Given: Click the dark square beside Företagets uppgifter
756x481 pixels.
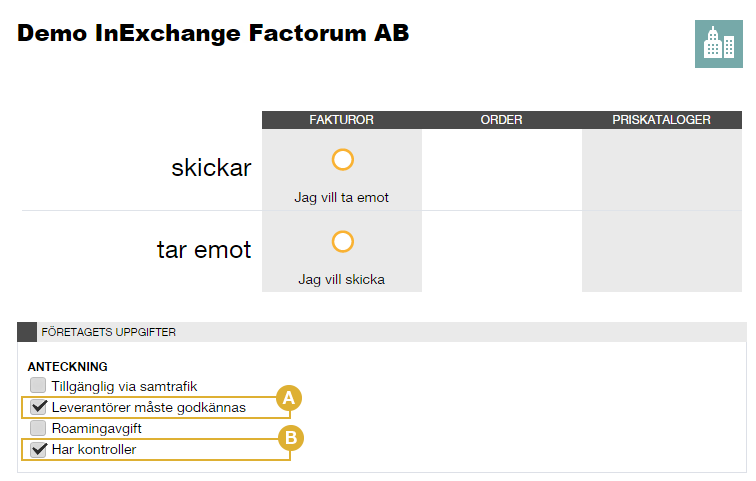Looking at the screenshot, I should pos(27,332).
